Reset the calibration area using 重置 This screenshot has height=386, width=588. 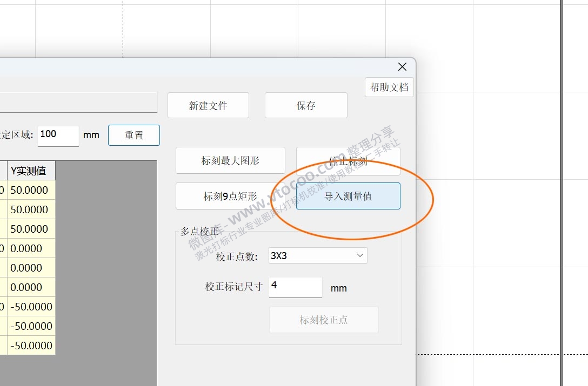[x=133, y=135]
